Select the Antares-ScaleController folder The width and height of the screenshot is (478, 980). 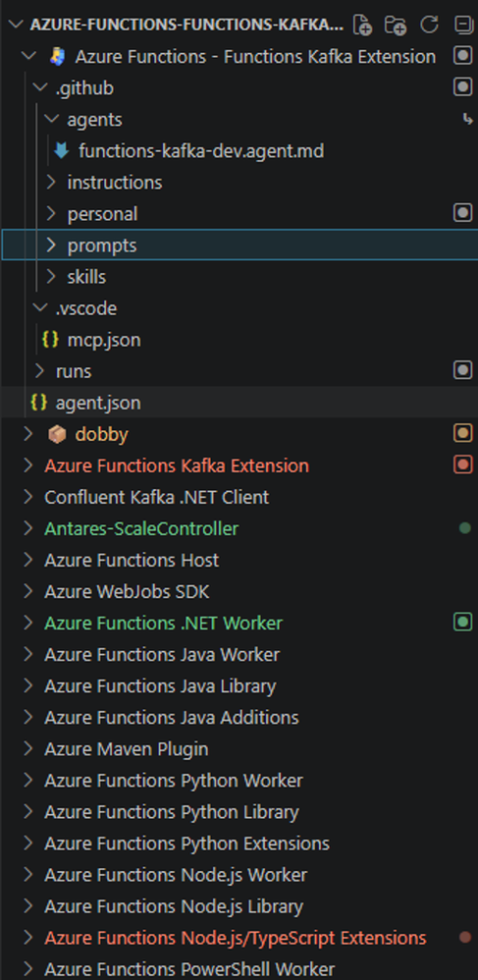141,528
